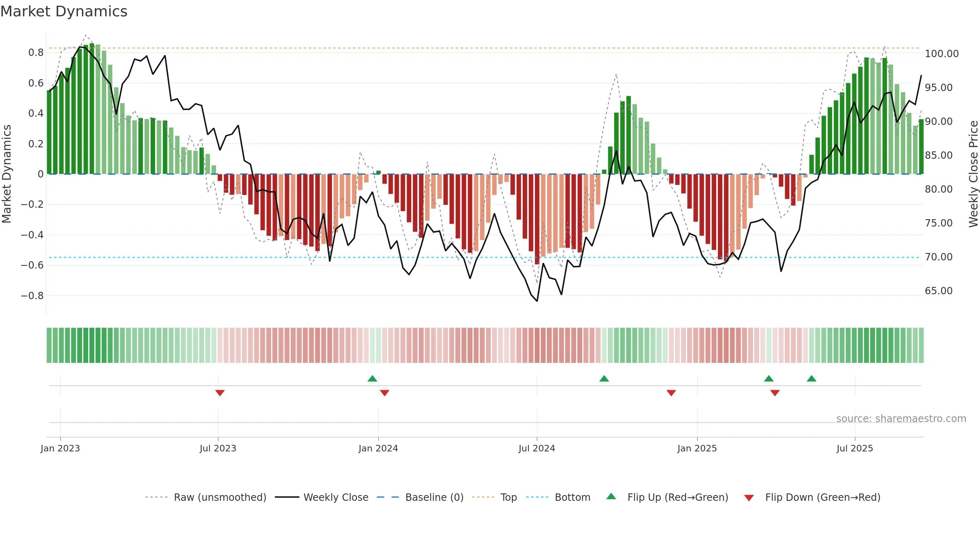Click the Jan 2025 x-axis label
The height and width of the screenshot is (551, 980).
coord(697,448)
